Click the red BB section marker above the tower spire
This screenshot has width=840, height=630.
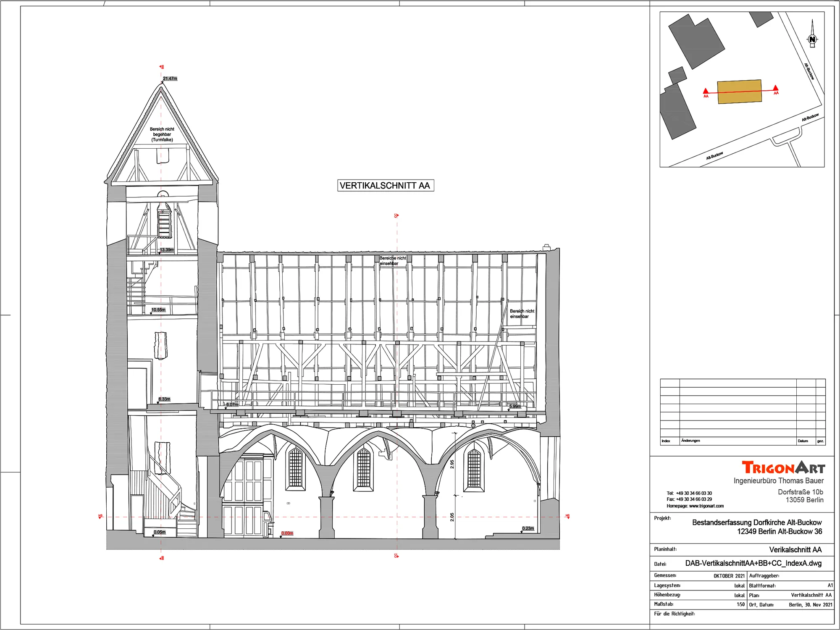(162, 67)
